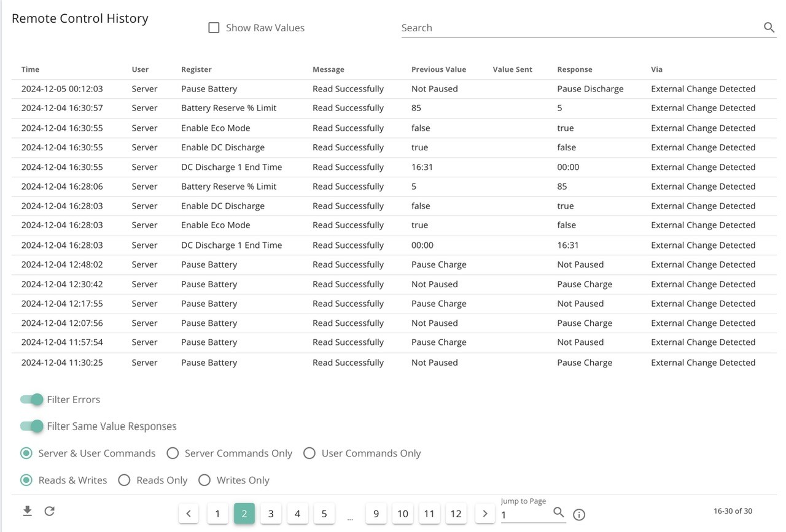Viewport: 786px width, 532px height.
Task: Select Server Commands Only option
Action: pos(173,453)
